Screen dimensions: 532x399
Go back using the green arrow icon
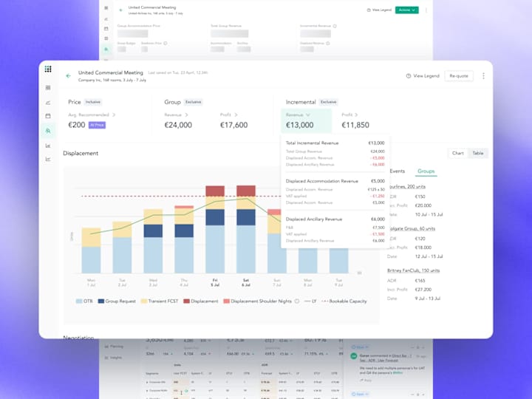coord(68,76)
